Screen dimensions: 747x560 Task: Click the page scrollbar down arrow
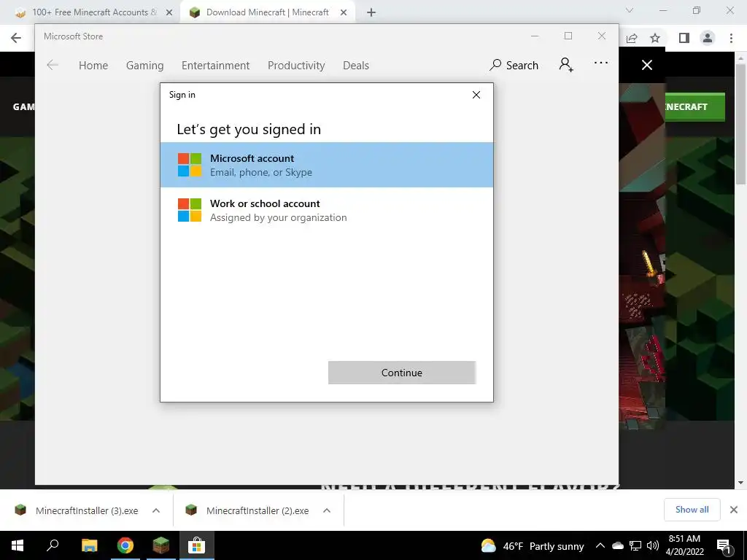740,483
